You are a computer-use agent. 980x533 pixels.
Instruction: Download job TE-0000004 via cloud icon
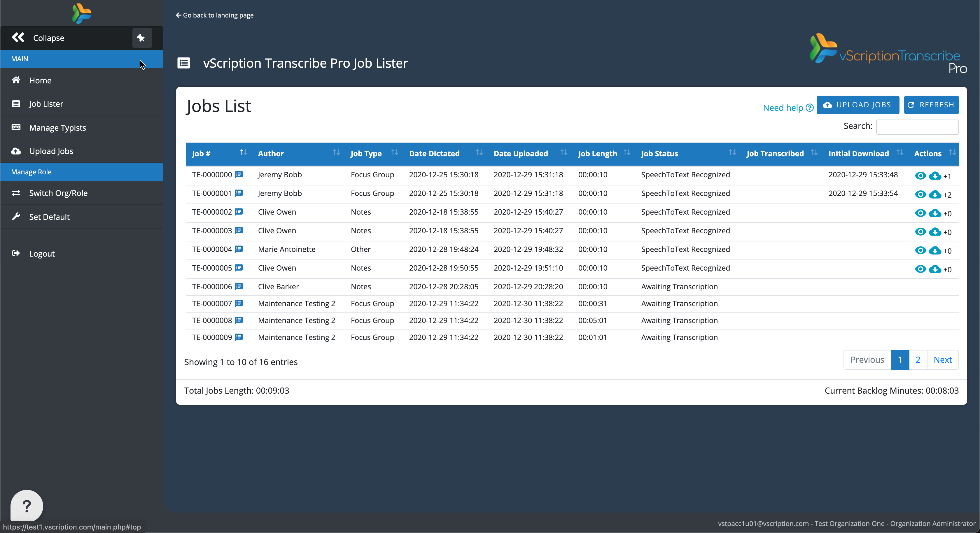coord(935,251)
